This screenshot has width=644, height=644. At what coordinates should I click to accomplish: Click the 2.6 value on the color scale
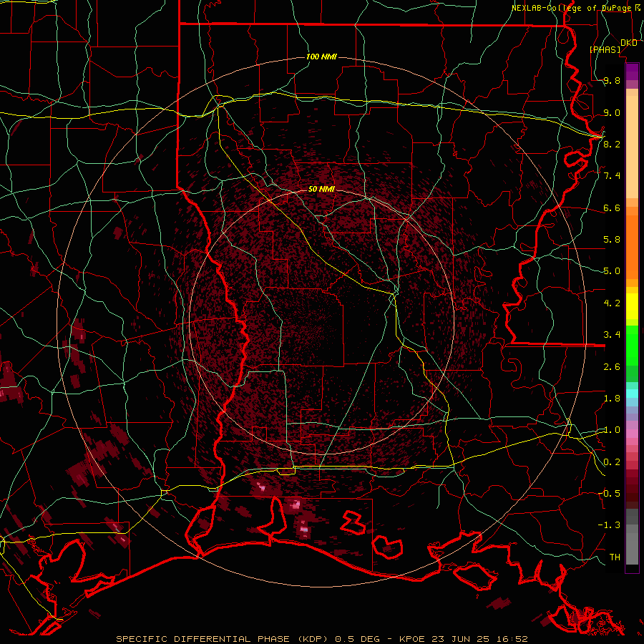612,367
